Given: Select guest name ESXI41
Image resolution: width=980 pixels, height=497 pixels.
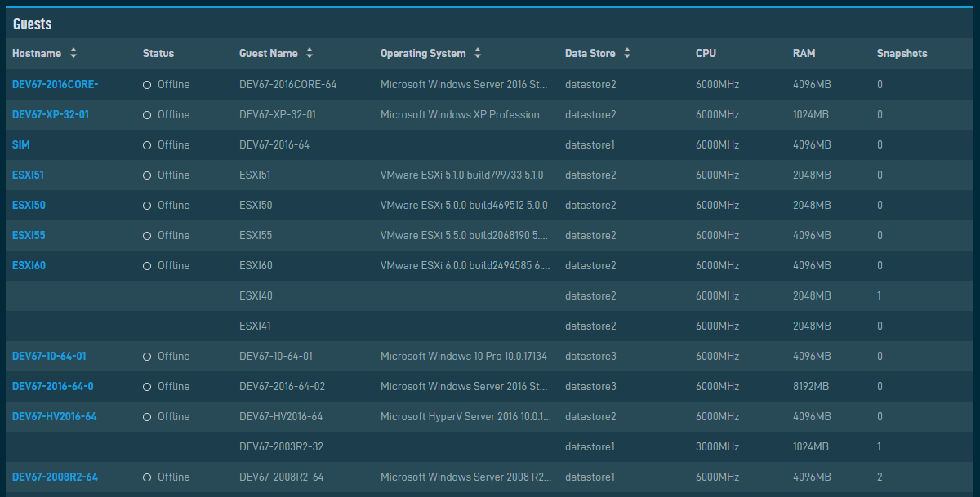Looking at the screenshot, I should tap(255, 326).
